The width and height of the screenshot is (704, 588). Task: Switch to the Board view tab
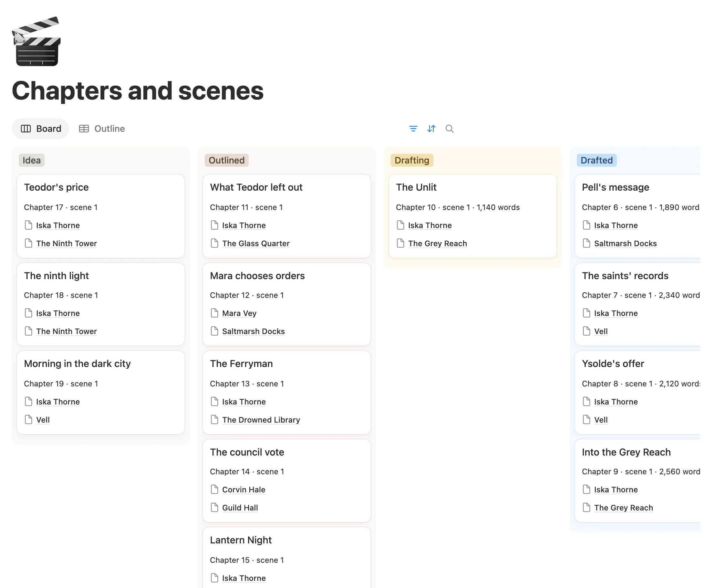tap(41, 129)
